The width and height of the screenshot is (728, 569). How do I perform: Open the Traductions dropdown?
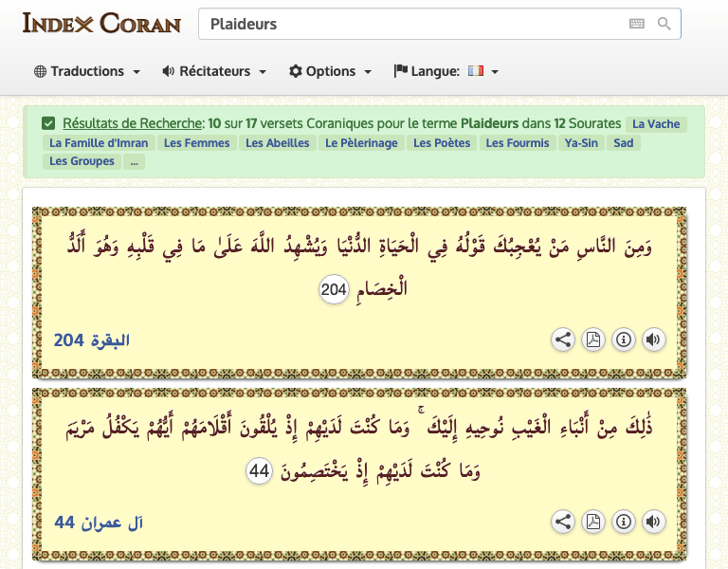point(87,71)
